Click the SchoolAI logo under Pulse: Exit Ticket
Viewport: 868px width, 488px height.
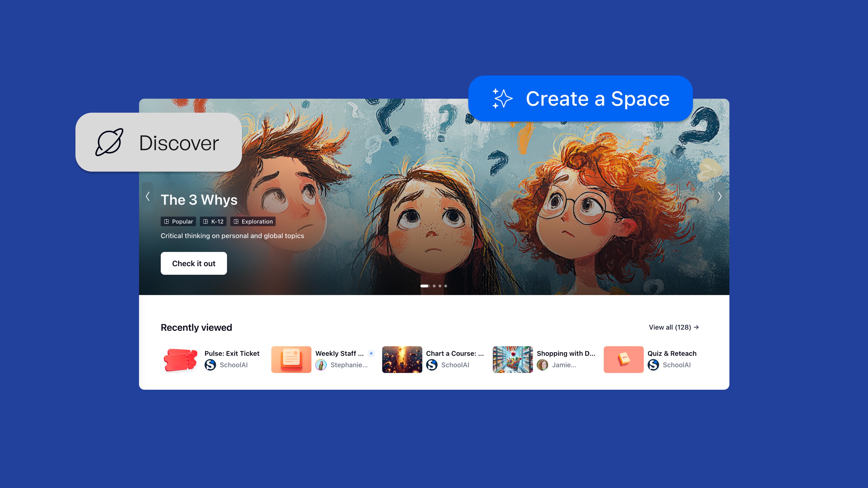coord(210,365)
